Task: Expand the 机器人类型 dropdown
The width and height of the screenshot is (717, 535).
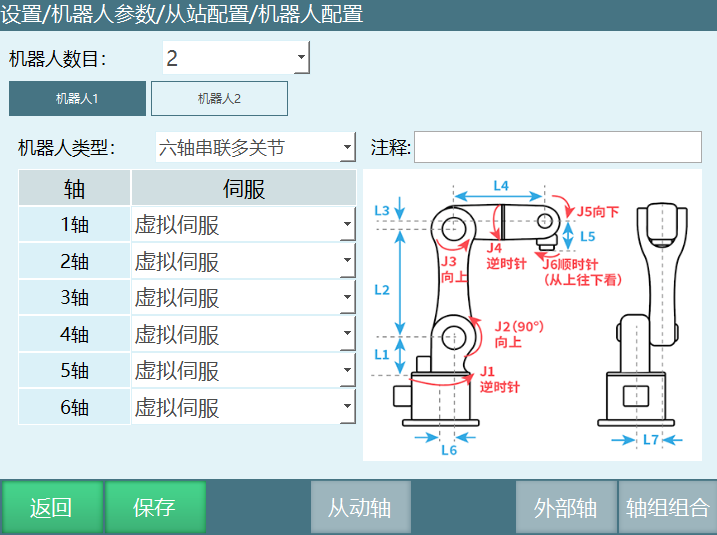Action: click(256, 148)
